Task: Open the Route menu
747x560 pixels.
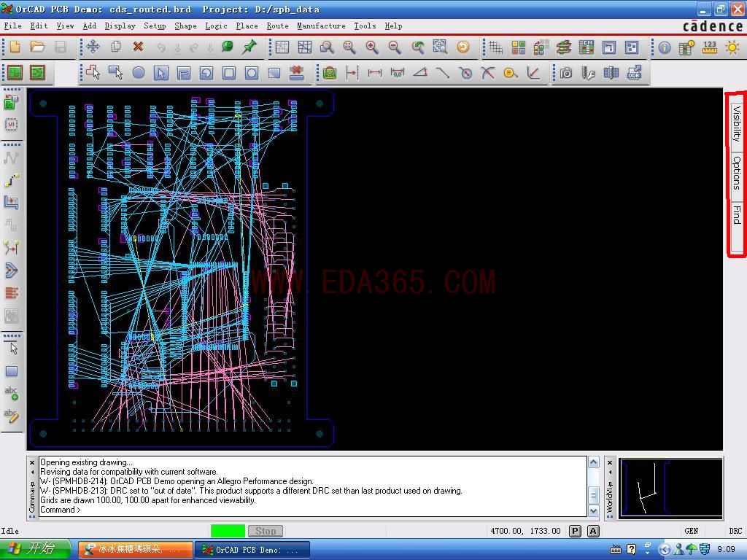Action: point(277,26)
